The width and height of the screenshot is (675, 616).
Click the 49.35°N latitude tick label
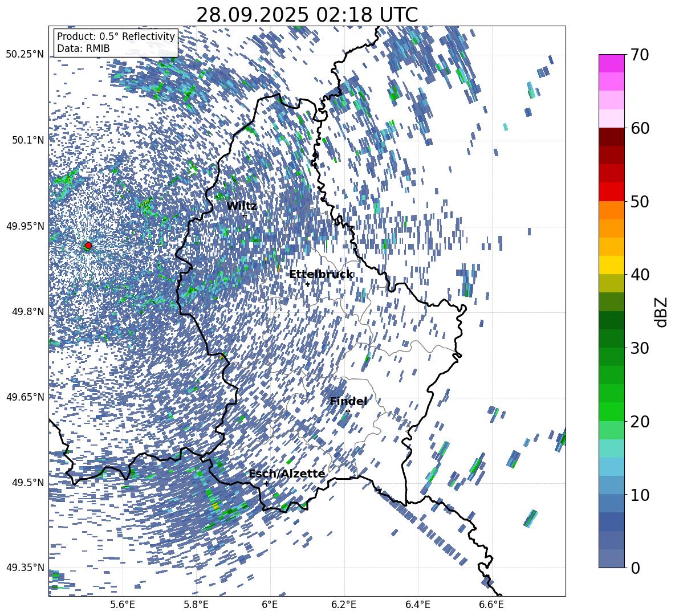pos(25,568)
